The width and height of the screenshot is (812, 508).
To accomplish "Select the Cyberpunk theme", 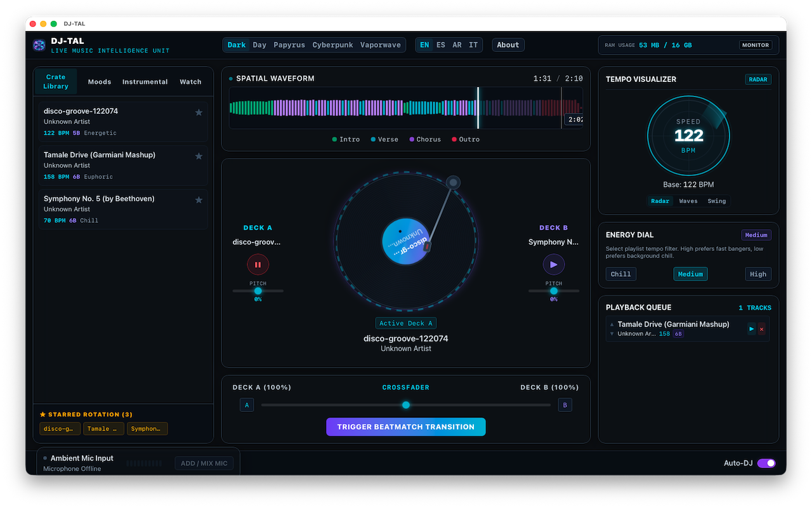I will click(333, 45).
